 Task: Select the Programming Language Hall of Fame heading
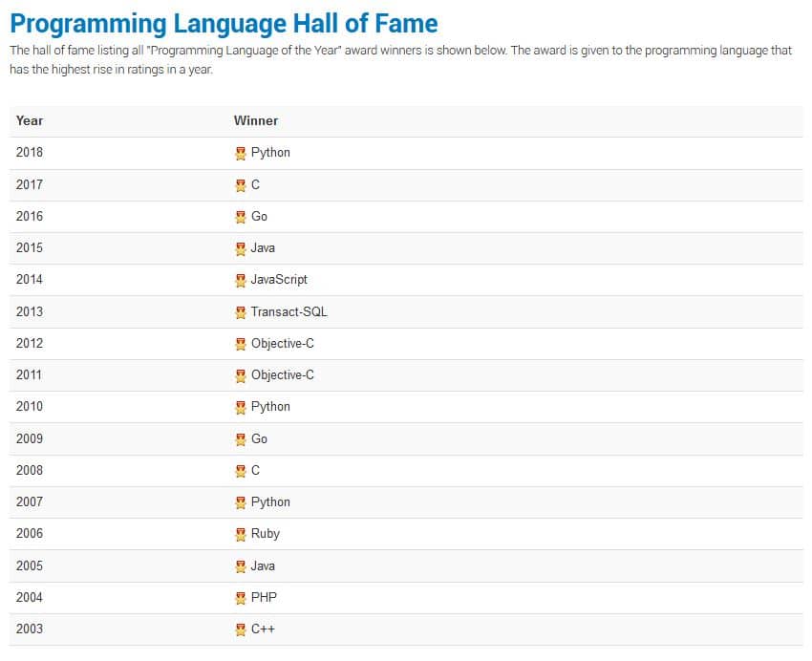click(224, 24)
